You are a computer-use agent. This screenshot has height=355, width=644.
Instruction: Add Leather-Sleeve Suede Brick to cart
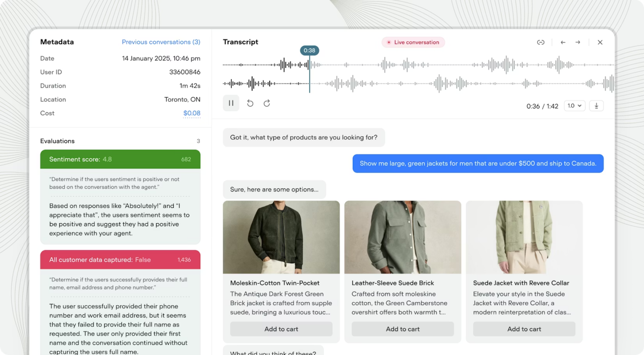(x=402, y=329)
